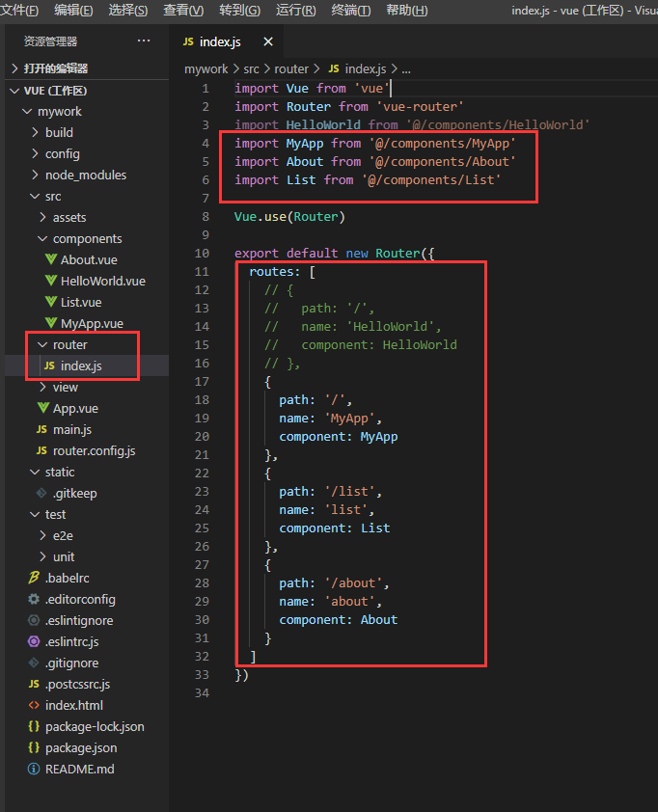Click the src breadcrumb segment
658x812 pixels.
point(251,68)
